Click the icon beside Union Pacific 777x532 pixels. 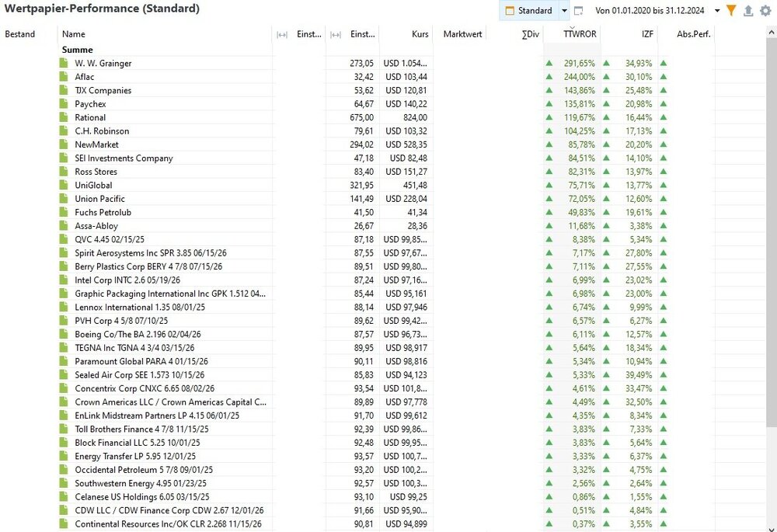coord(64,198)
